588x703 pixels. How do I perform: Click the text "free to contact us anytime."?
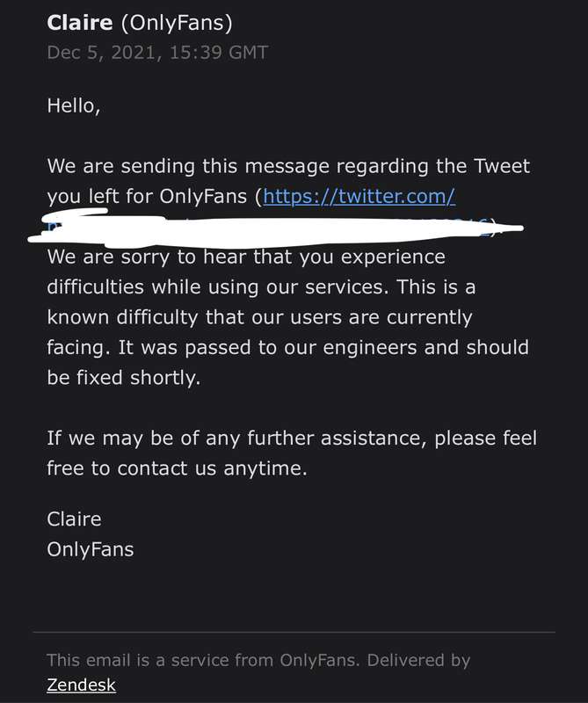(x=178, y=468)
